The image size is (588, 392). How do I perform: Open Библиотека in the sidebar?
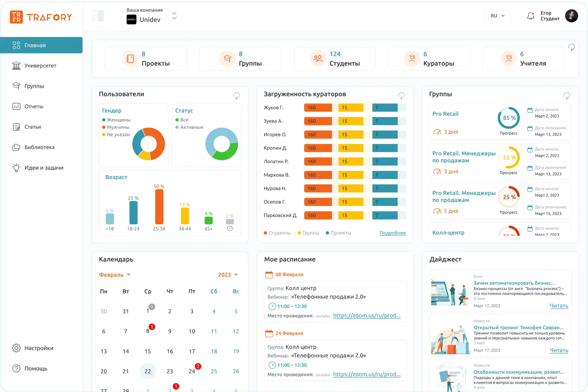[39, 147]
